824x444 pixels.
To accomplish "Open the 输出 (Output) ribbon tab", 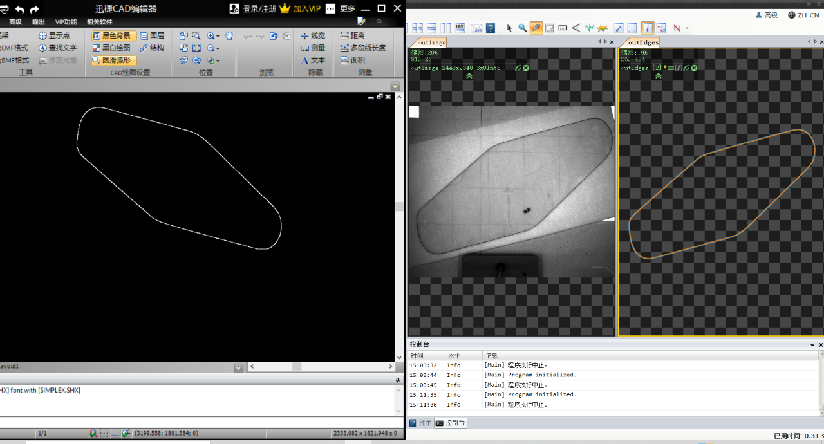I will [x=38, y=22].
